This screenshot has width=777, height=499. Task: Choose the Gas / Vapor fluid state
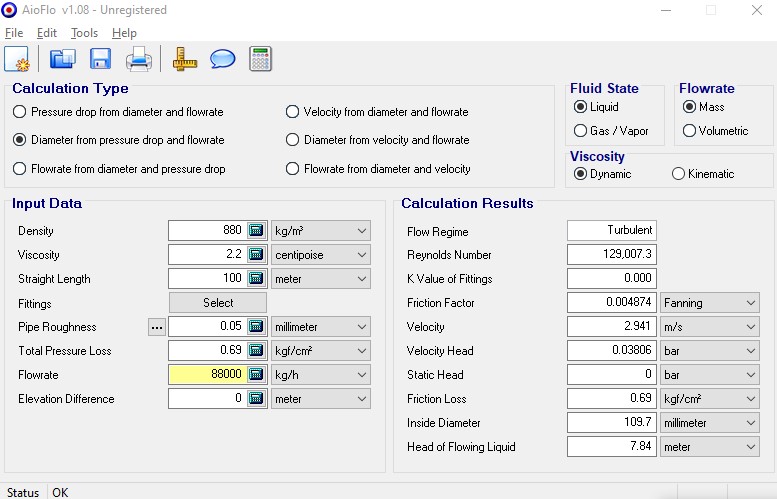tap(581, 131)
